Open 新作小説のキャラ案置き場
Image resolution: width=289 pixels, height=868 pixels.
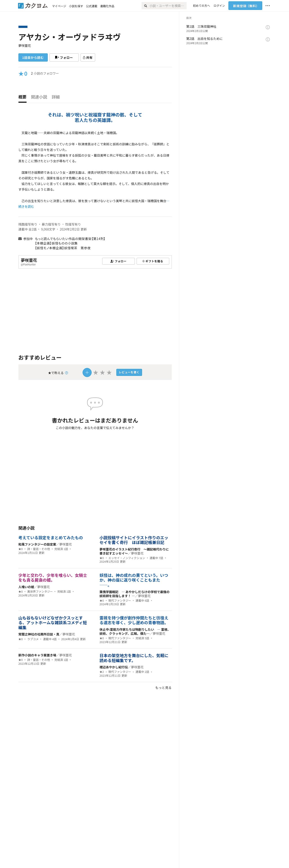point(37,655)
